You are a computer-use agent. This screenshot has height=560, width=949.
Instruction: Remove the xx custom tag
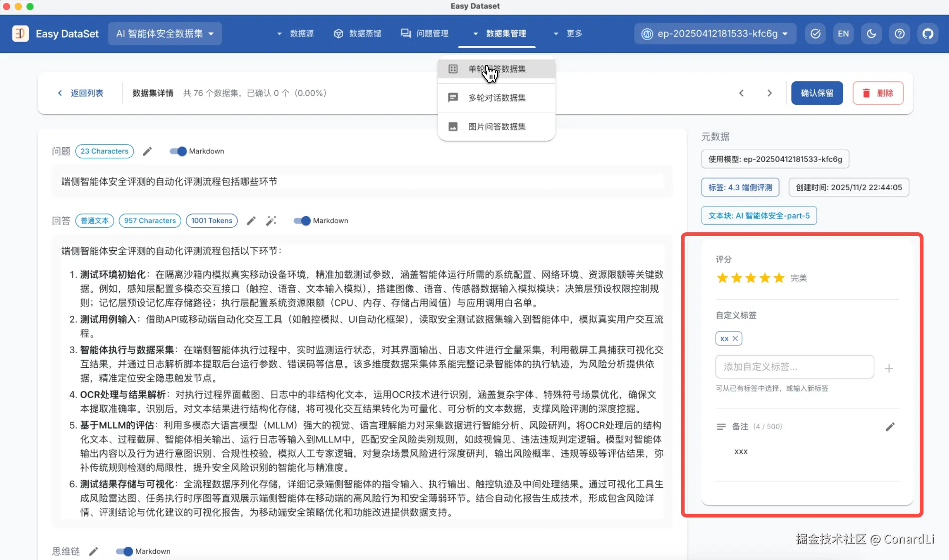pyautogui.click(x=735, y=339)
